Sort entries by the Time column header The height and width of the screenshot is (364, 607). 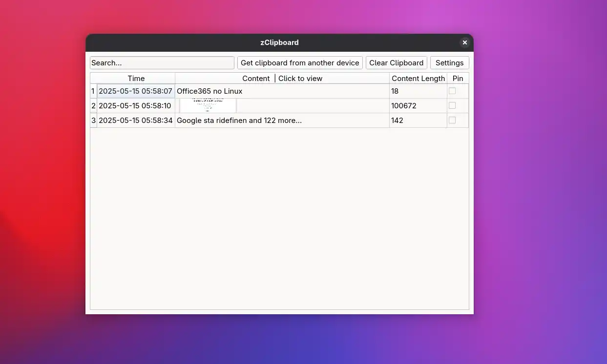point(136,78)
